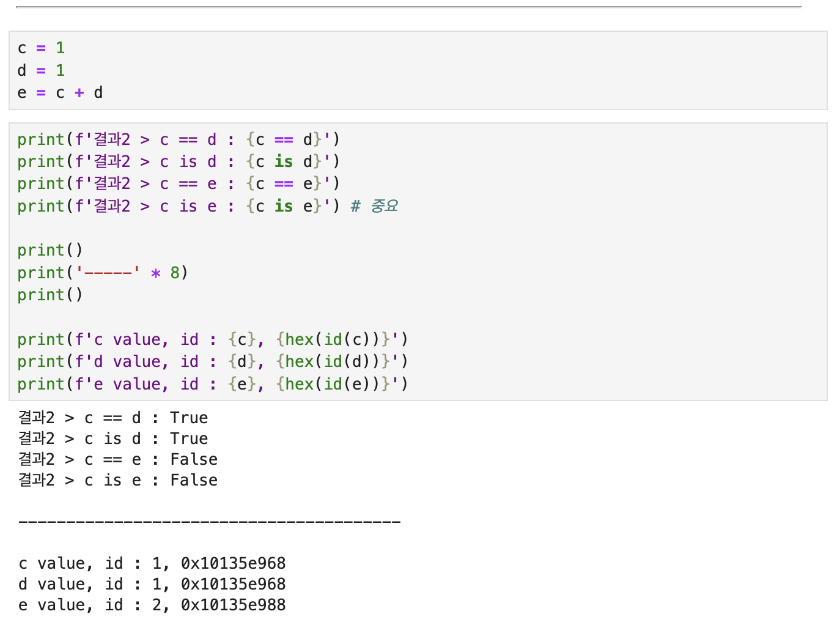The width and height of the screenshot is (840, 625).
Task: Click output 'c value, id : 1, 0x10135e968'
Action: tap(152, 563)
